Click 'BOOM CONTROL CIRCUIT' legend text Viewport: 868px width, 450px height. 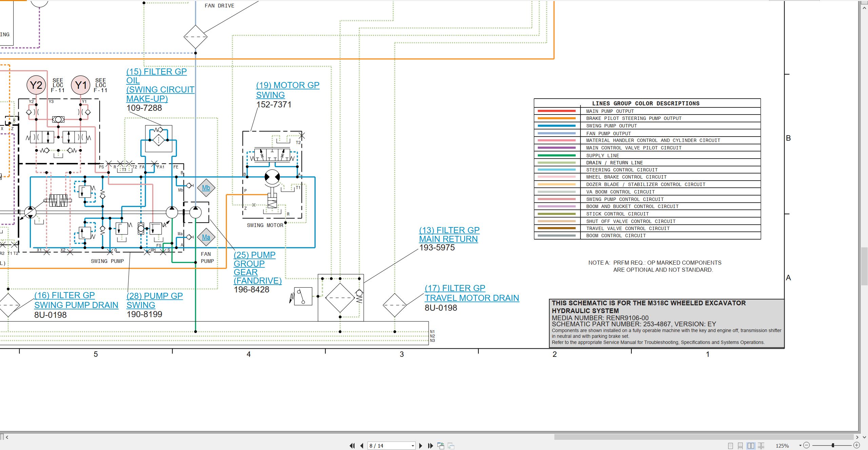coord(616,236)
